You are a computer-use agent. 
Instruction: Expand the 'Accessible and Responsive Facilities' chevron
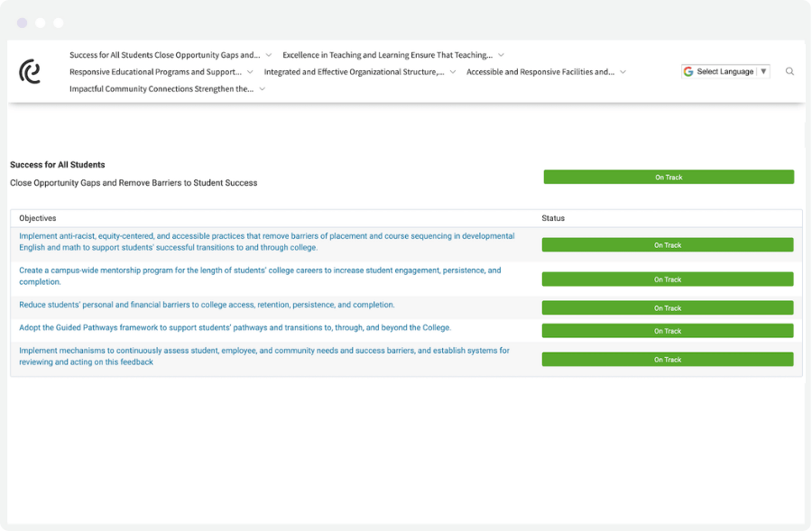pyautogui.click(x=623, y=71)
